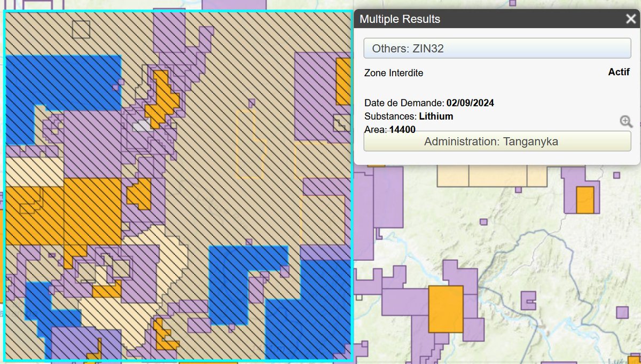Viewport: 641px width, 364px height.
Task: Select the Area value 14400
Action: 402,129
